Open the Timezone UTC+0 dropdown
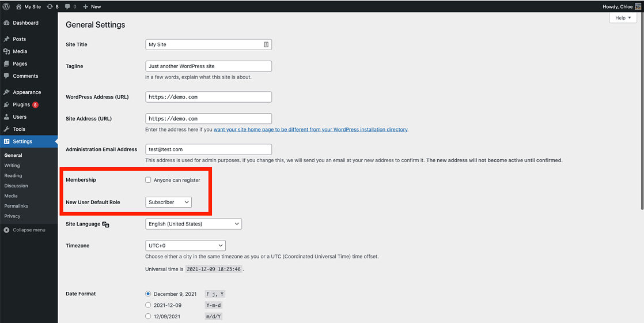Viewport: 644px width, 323px height. pos(185,246)
